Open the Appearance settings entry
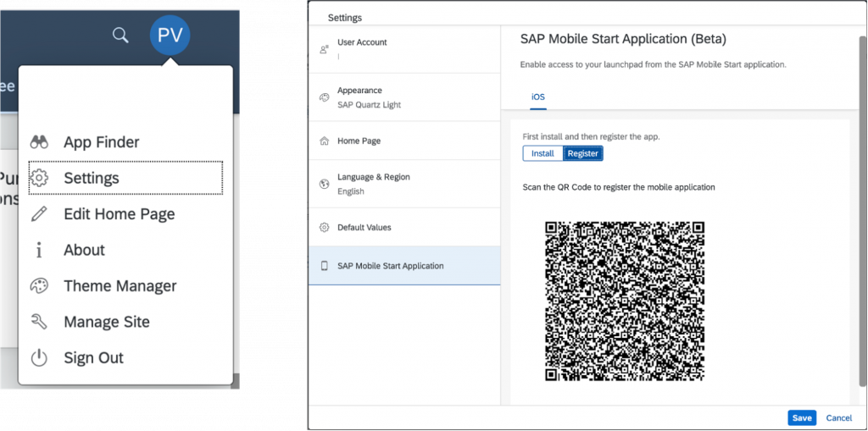868x431 pixels. 404,97
